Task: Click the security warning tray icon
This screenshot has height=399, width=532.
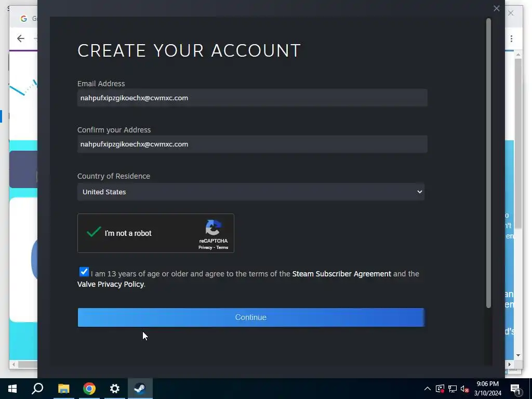Action: [440, 389]
